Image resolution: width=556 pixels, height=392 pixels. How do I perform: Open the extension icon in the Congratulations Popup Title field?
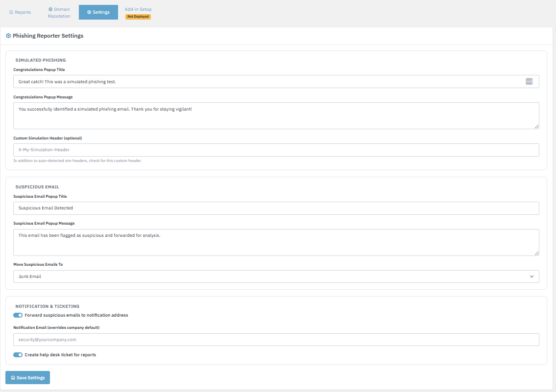(x=529, y=81)
